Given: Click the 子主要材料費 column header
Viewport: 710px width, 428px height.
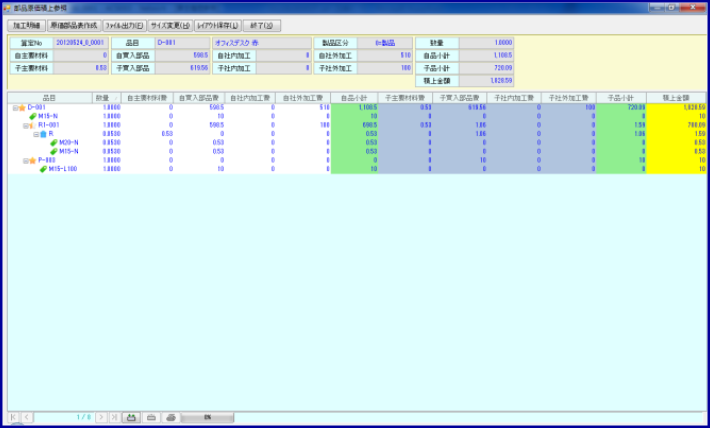Looking at the screenshot, I should (405, 98).
